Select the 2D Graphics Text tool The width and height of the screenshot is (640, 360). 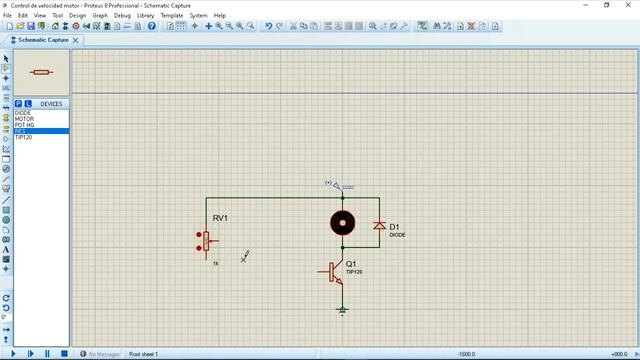[x=6, y=249]
